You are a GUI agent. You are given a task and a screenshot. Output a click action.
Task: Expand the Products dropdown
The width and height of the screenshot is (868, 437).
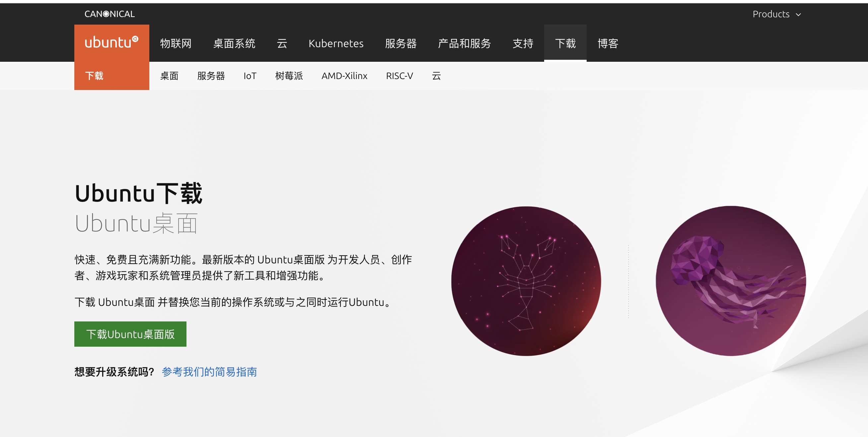(x=776, y=14)
